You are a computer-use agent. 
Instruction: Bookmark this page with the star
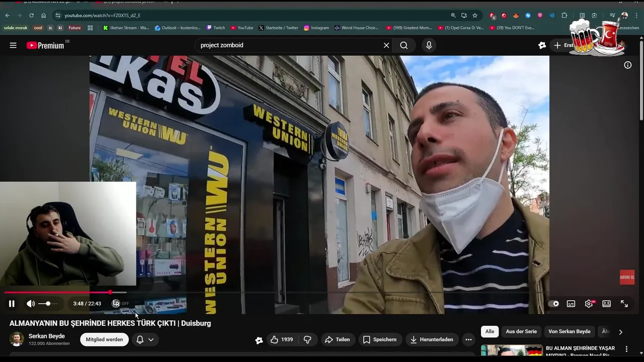click(x=475, y=16)
